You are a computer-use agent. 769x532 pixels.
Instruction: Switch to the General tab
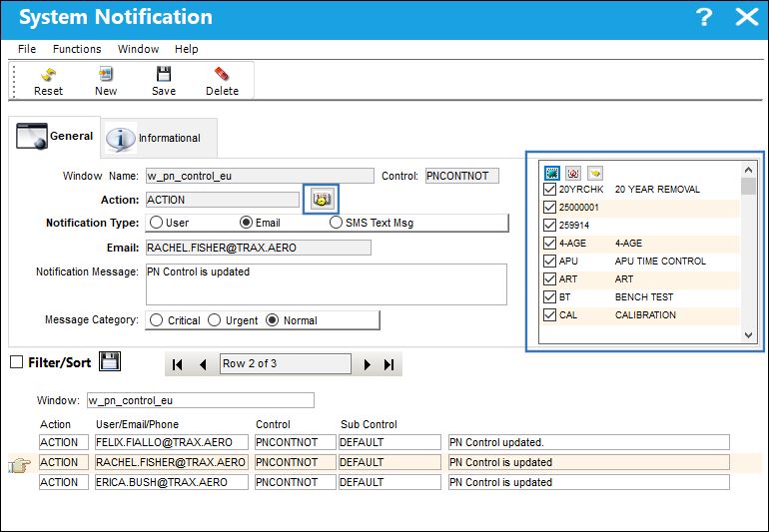click(55, 137)
